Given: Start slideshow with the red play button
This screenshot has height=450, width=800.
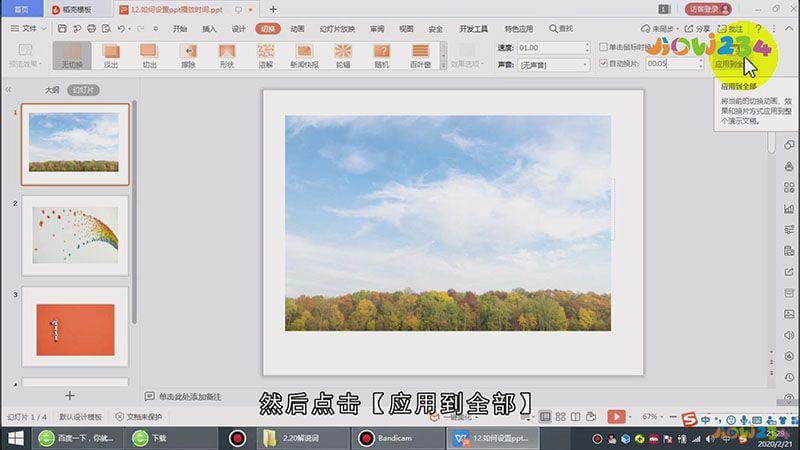Looking at the screenshot, I should point(616,417).
